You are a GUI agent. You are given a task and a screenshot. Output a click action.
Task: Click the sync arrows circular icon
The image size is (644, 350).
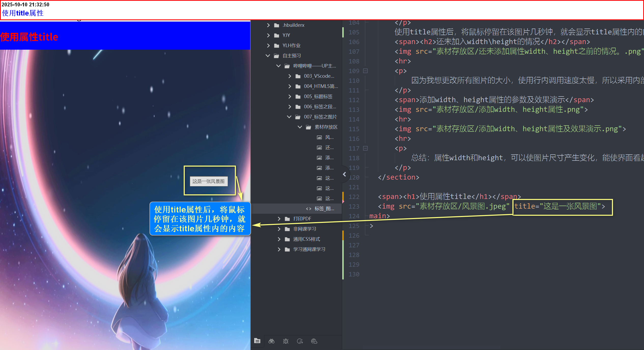pyautogui.click(x=300, y=341)
